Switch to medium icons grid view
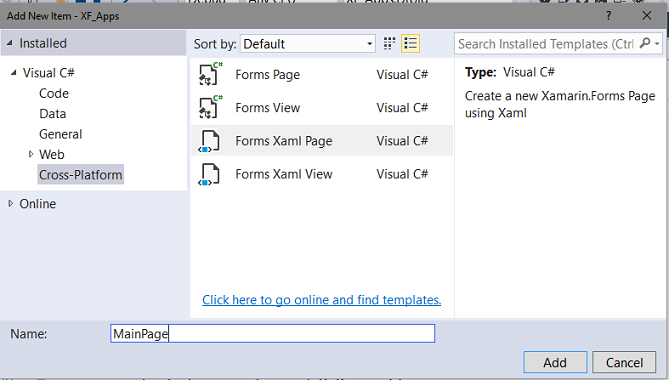 click(389, 44)
